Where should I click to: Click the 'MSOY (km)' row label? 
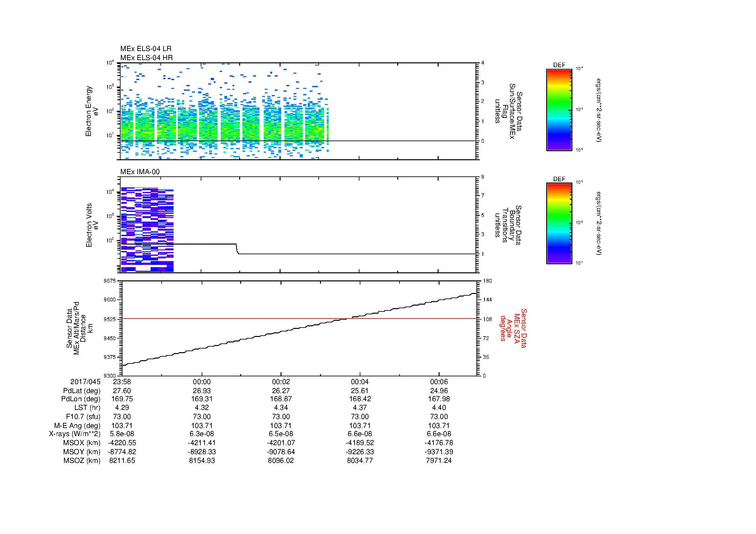pos(82,452)
